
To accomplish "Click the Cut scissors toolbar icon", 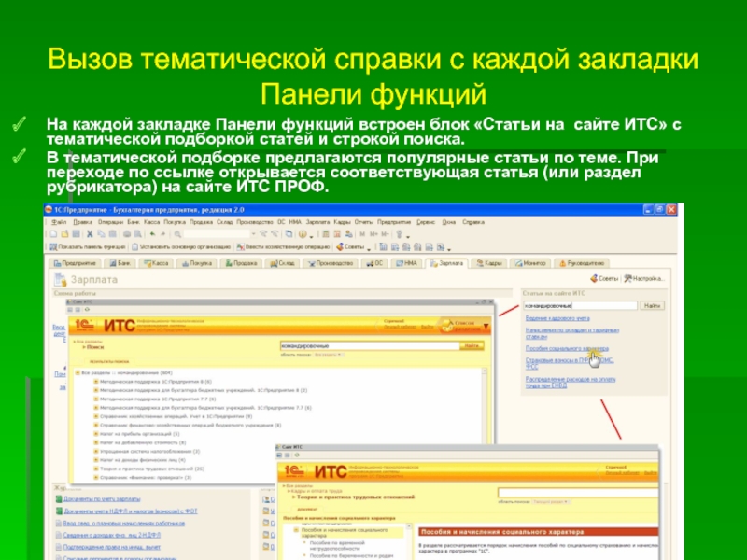I will click(x=89, y=234).
